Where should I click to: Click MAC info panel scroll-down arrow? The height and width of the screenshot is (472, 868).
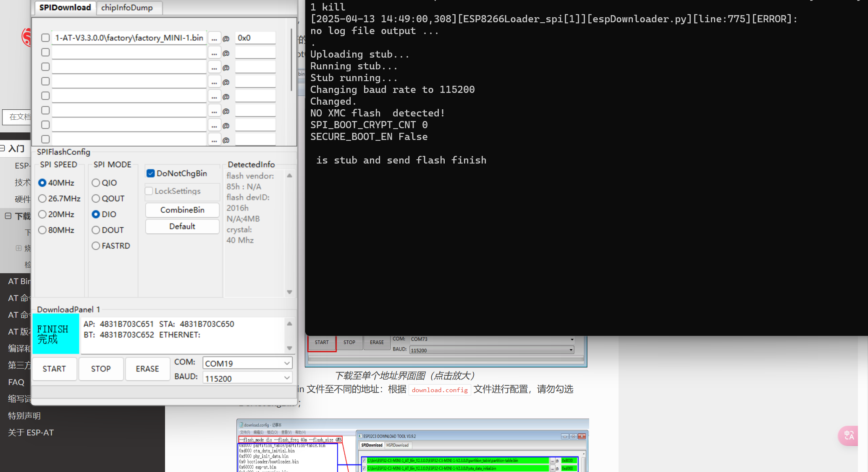click(x=289, y=348)
